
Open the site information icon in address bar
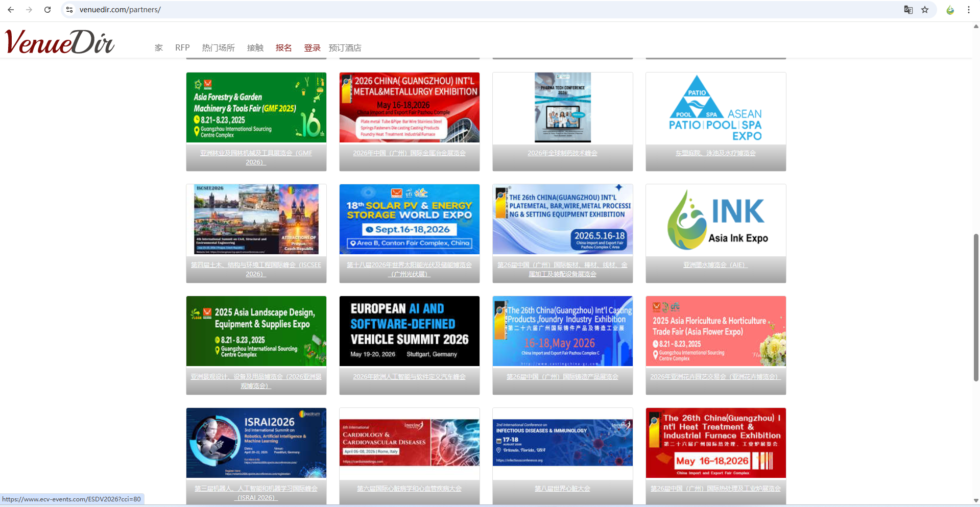coord(70,10)
